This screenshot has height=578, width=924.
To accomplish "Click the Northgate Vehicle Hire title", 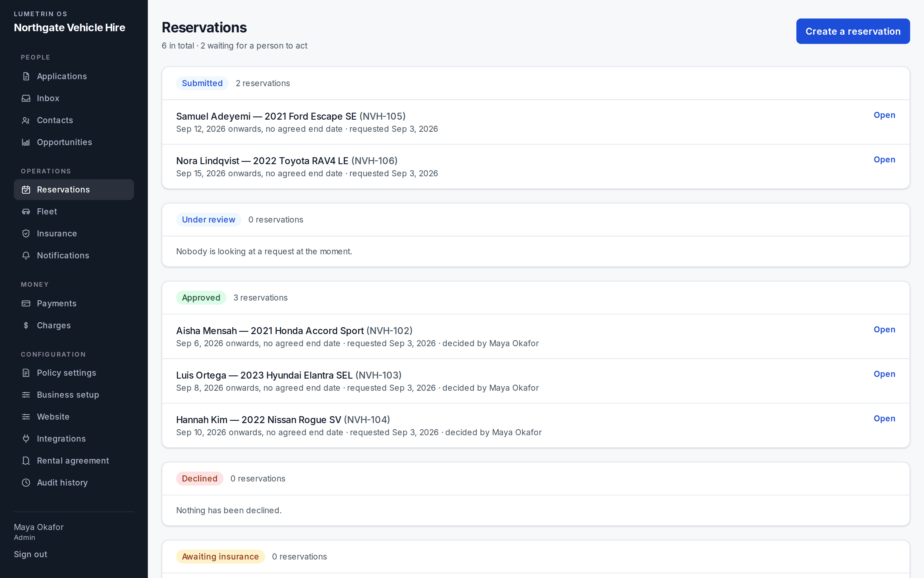I will coord(70,27).
